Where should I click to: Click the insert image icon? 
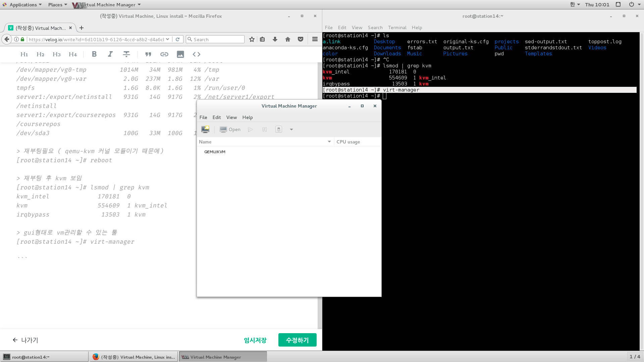(180, 54)
